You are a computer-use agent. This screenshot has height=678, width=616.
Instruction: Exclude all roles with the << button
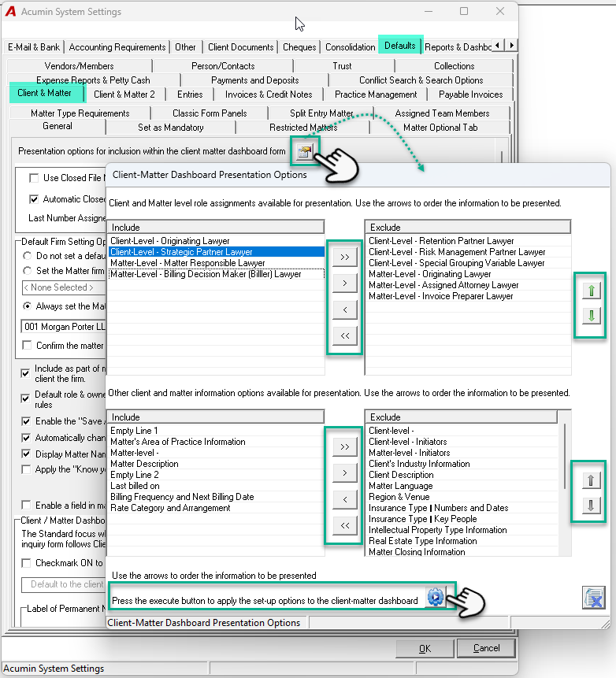pos(345,335)
